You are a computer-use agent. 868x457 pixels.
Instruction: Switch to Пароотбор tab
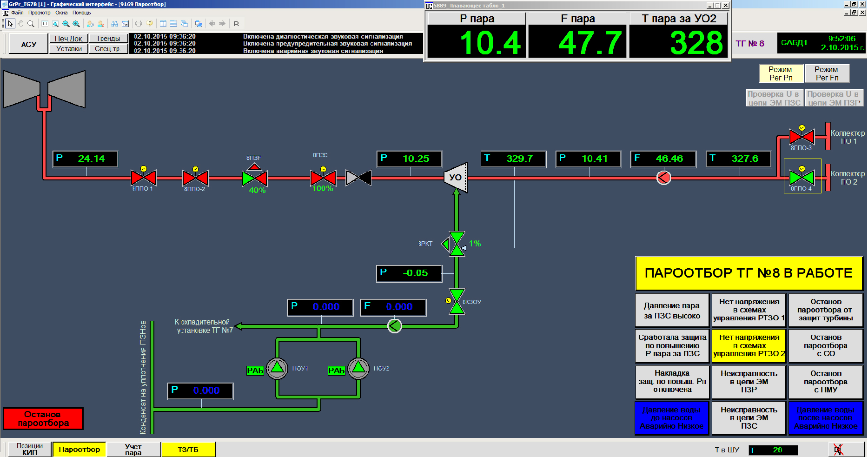80,449
